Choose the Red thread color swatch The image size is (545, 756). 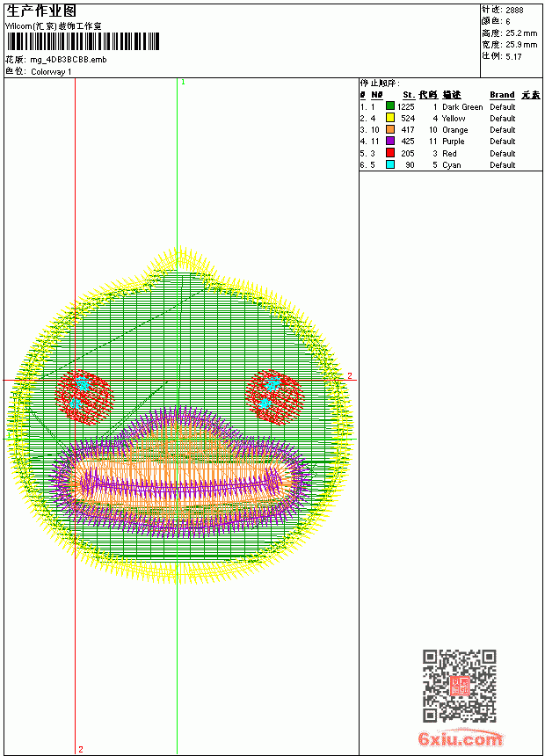tap(390, 153)
